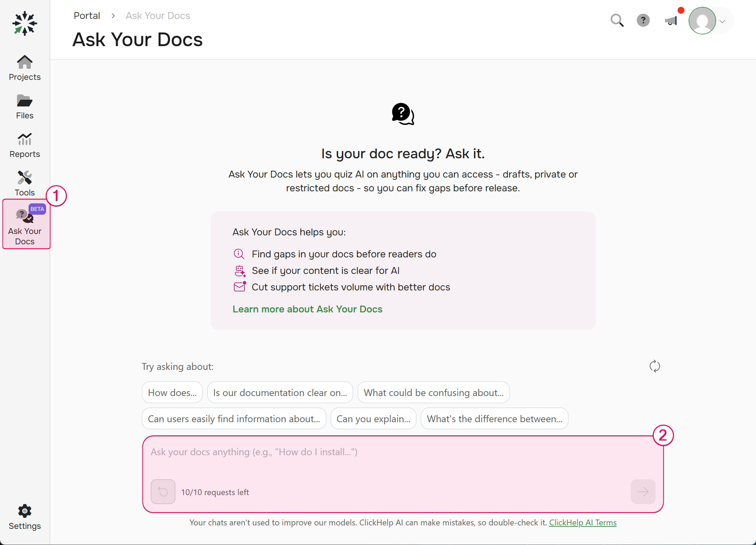This screenshot has height=545, width=756.
Task: Navigate to Portal via the breadcrumb
Action: click(x=87, y=15)
